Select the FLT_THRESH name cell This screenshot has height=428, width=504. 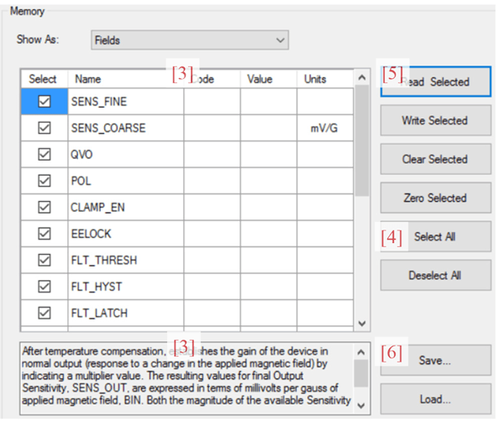click(x=126, y=260)
